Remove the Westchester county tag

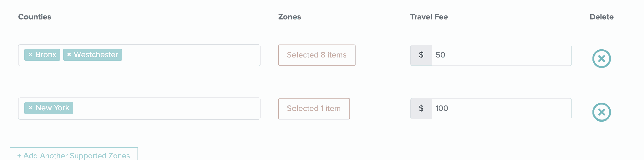(x=69, y=55)
